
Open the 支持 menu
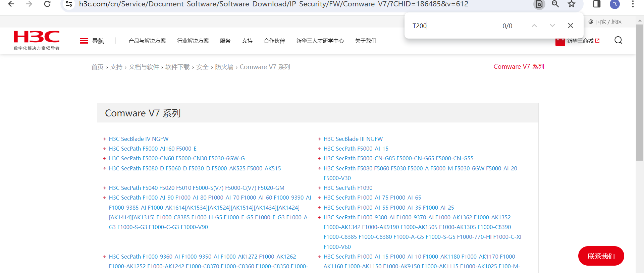coord(247,41)
